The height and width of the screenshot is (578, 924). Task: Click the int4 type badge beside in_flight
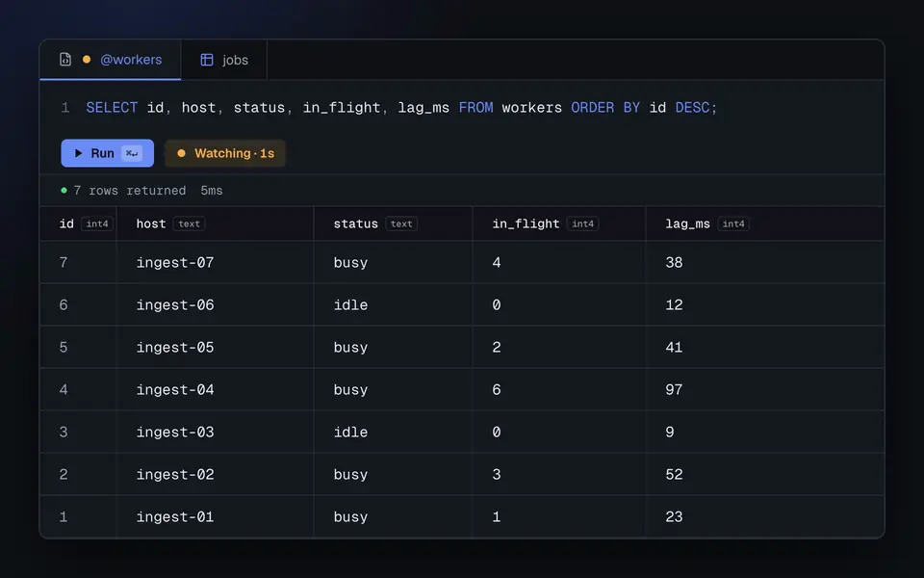tap(583, 223)
